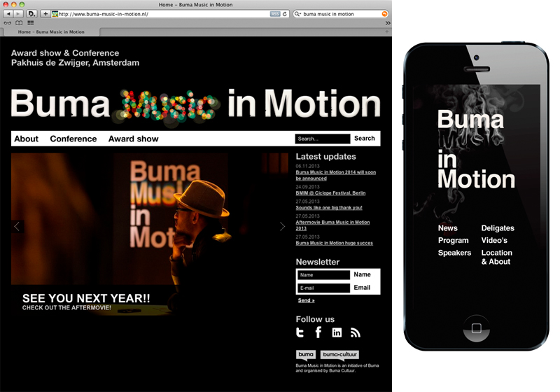
Task: Click the RSS badge in the address bar
Action: click(x=274, y=14)
